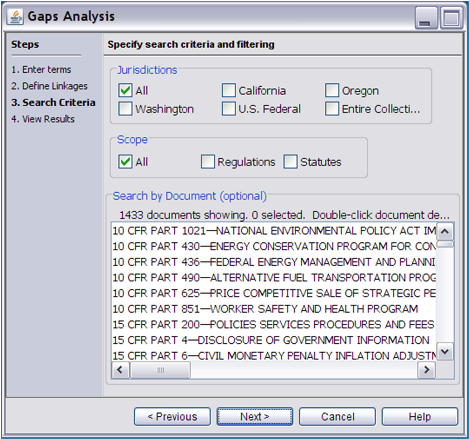Screen dimensions: 469x439
Task: Click the scroll down arrow of document list
Action: click(x=445, y=351)
